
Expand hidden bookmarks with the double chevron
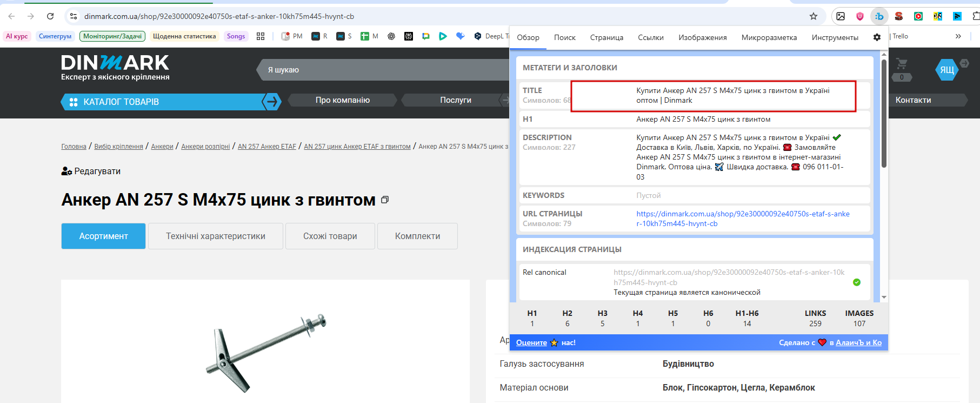(958, 36)
